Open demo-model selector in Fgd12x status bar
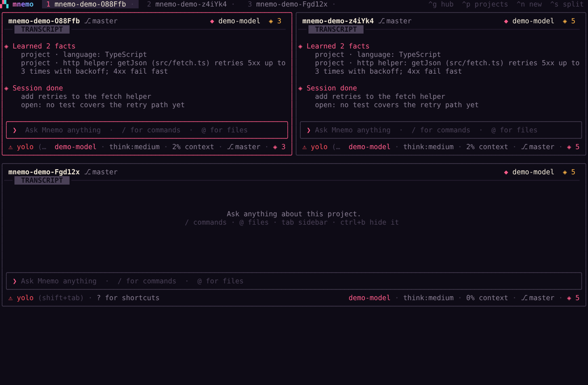This screenshot has width=588, height=385. [370, 298]
